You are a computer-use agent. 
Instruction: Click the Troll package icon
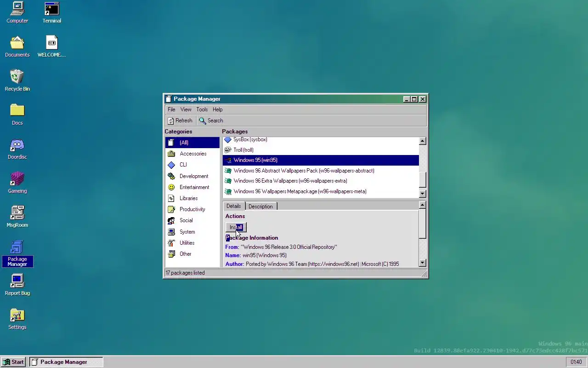click(228, 149)
